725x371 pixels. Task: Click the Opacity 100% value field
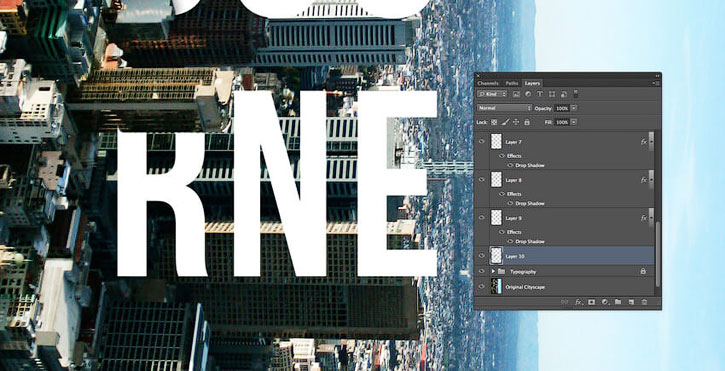(x=562, y=108)
